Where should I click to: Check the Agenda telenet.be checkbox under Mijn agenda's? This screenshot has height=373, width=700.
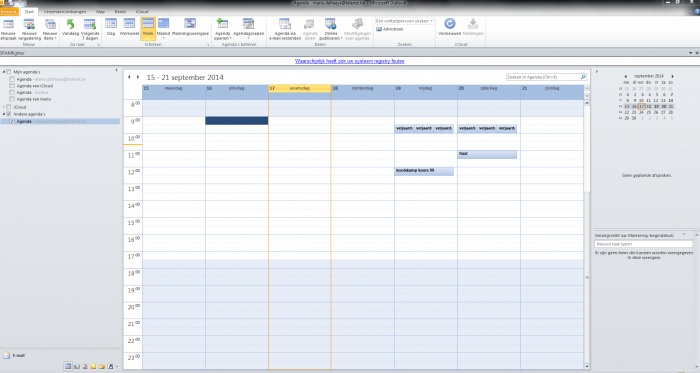point(12,79)
